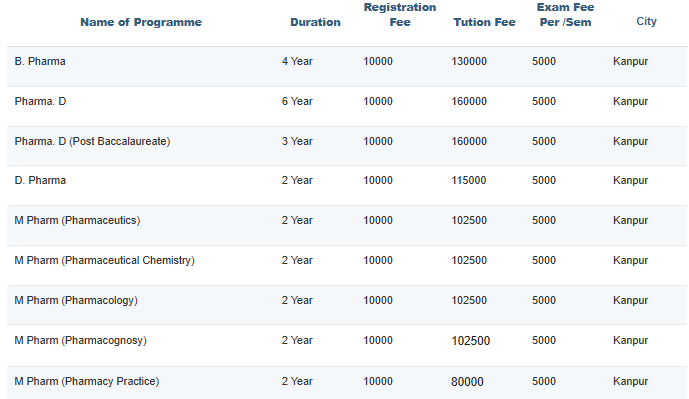This screenshot has width=689, height=399.
Task: Click the 4 Year duration cell
Action: (x=297, y=61)
